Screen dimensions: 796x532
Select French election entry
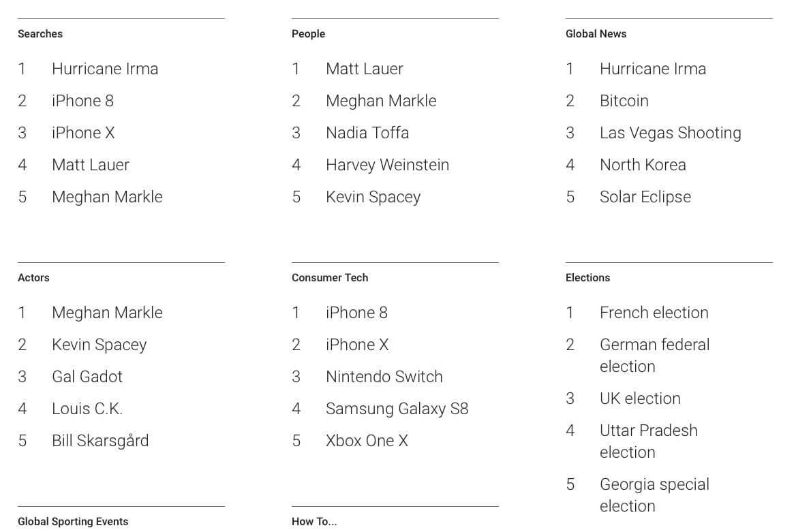click(x=654, y=312)
